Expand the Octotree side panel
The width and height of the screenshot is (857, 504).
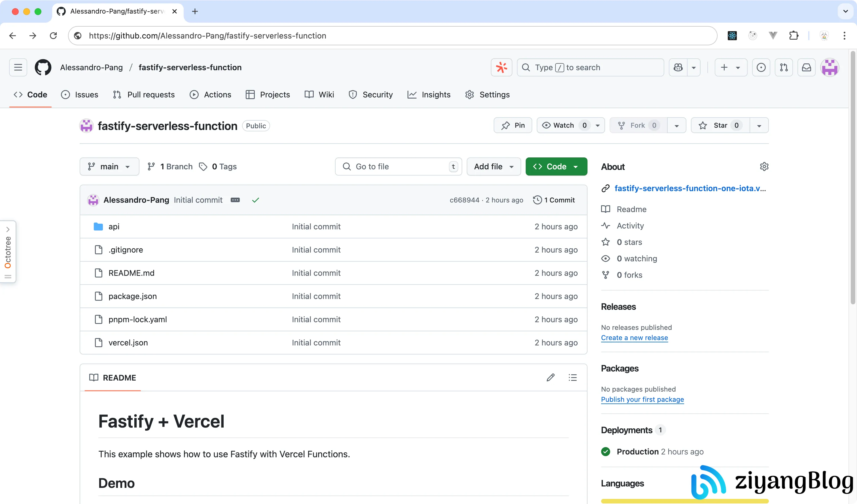click(x=8, y=251)
